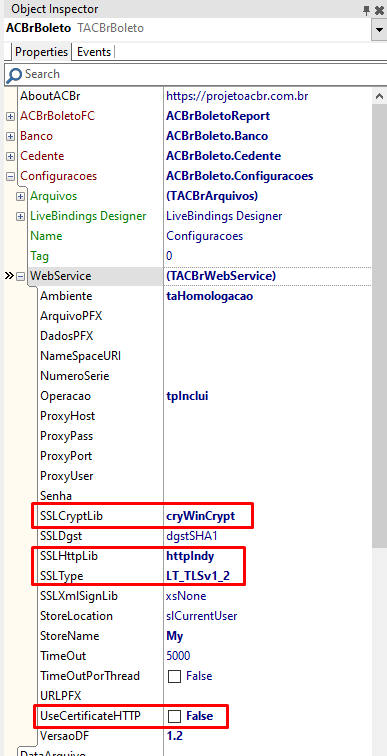Select the URLPFX property
This screenshot has height=756, width=387.
pyautogui.click(x=61, y=696)
